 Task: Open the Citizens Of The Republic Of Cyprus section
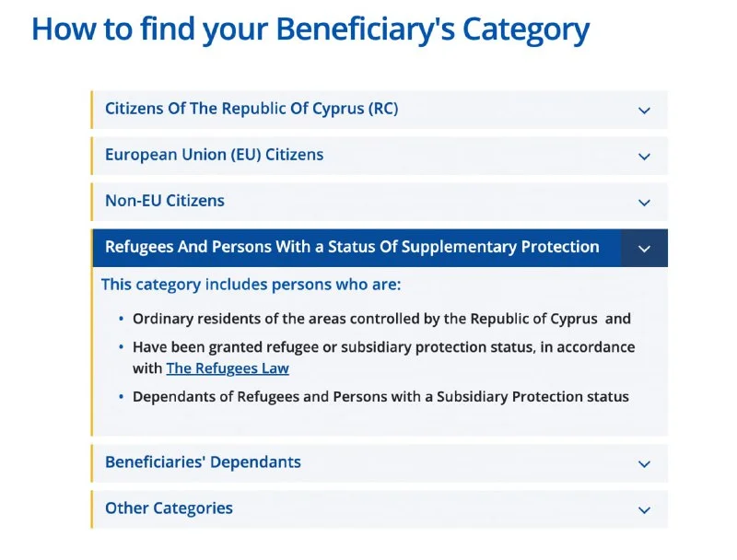pyautogui.click(x=252, y=109)
